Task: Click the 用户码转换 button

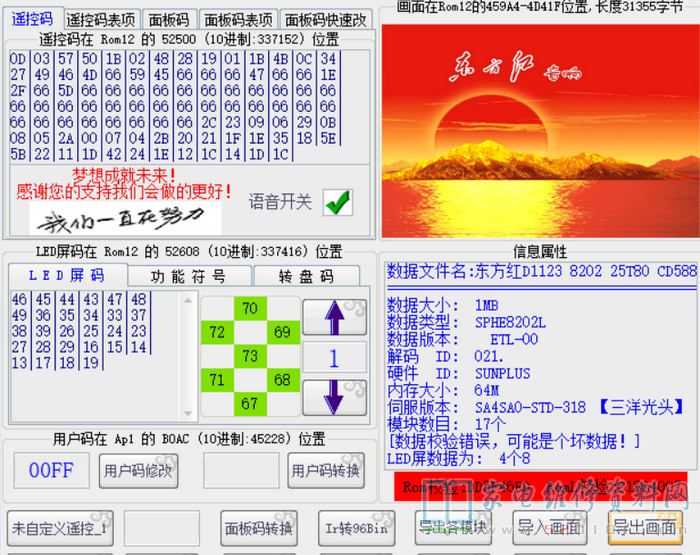Action: [326, 471]
